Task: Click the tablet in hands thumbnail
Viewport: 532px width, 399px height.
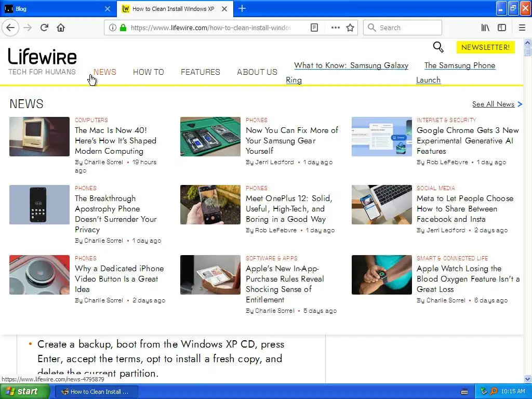Action: [x=210, y=275]
